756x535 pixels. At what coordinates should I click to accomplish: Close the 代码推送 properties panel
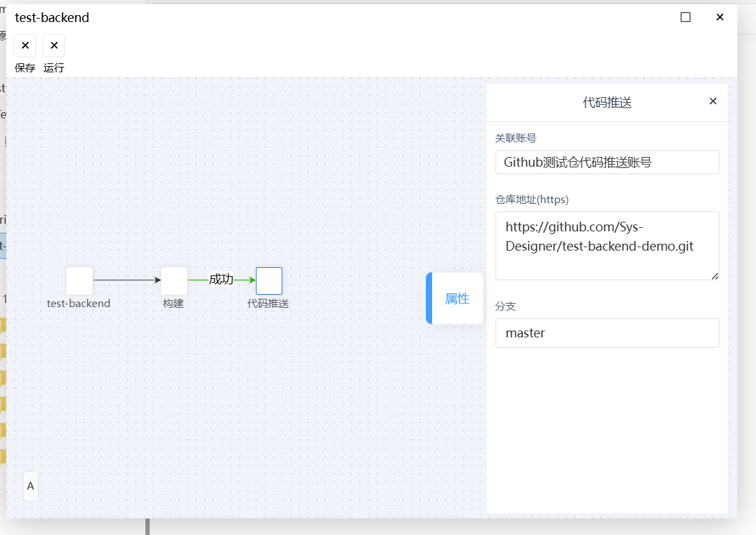coord(713,101)
